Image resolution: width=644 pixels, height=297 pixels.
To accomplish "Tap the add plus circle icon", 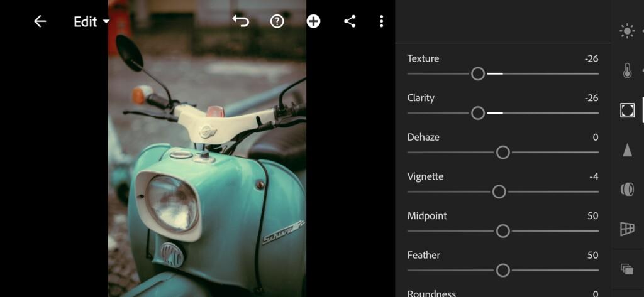I will click(x=313, y=21).
